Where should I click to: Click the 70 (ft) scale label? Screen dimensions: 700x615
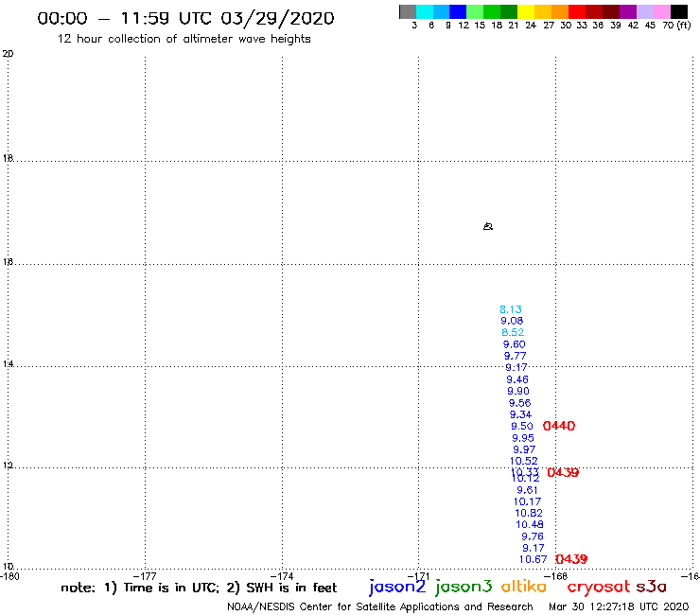point(676,25)
